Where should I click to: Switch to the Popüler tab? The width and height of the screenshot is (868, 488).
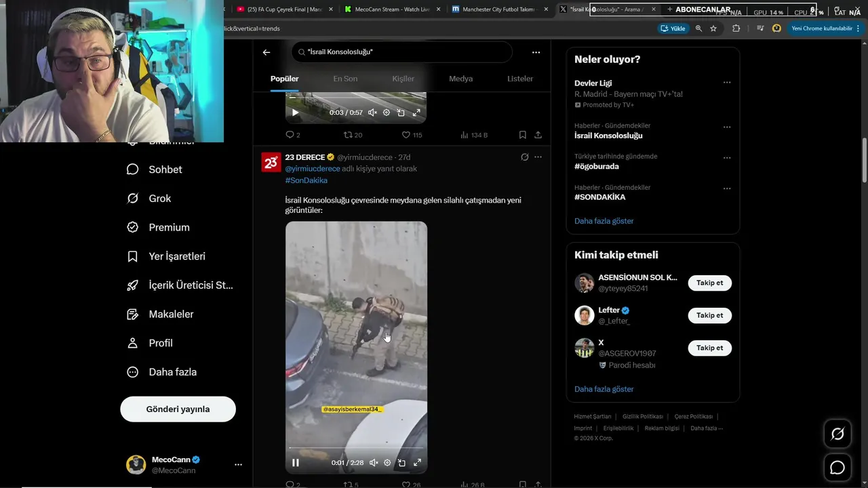tap(285, 79)
